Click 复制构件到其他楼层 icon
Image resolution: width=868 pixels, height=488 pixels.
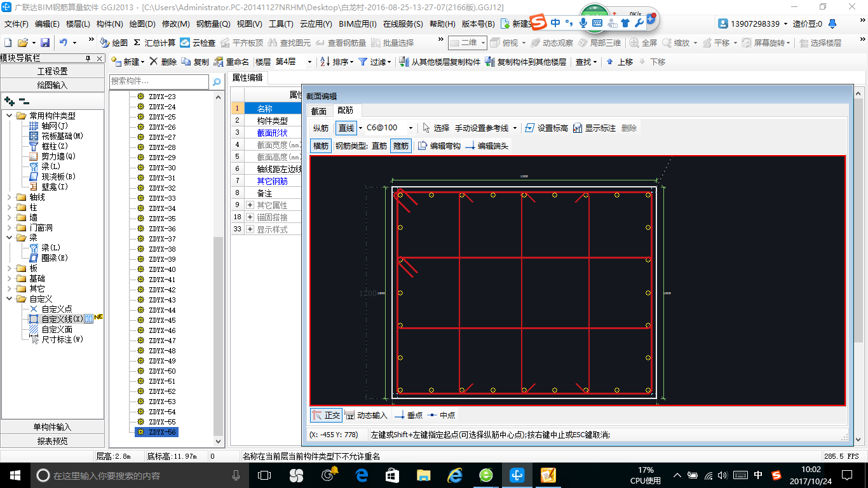(x=526, y=62)
